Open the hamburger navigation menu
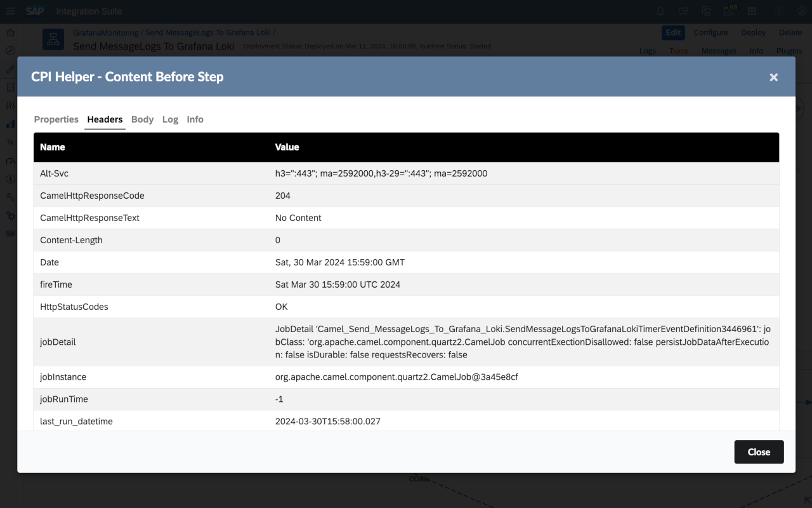This screenshot has height=508, width=812. tap(10, 11)
